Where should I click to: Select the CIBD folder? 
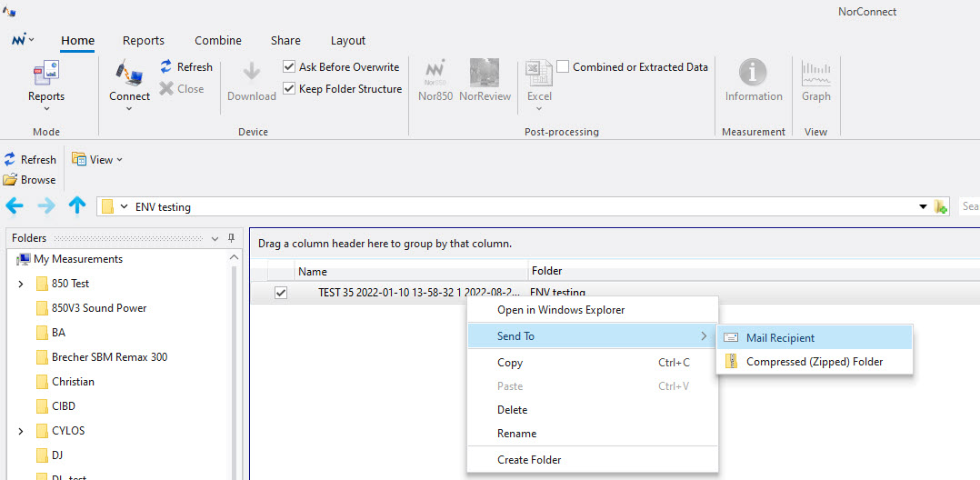tap(55, 406)
